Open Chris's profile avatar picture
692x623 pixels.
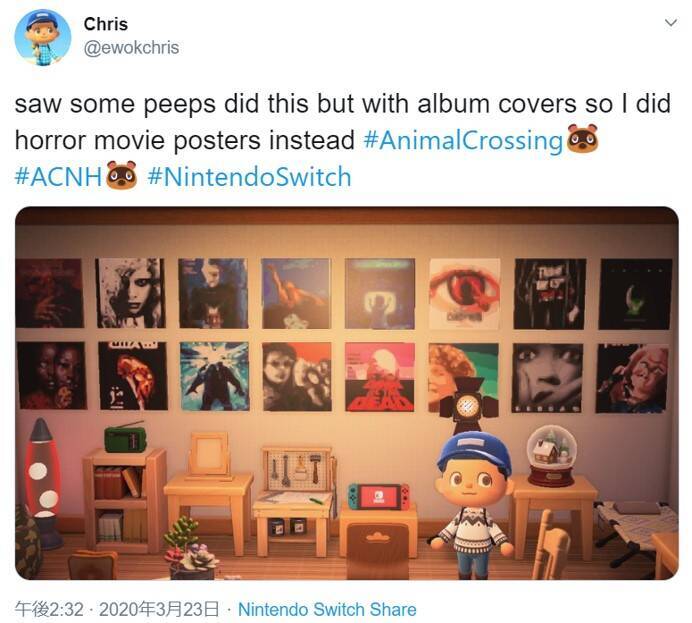pos(43,38)
